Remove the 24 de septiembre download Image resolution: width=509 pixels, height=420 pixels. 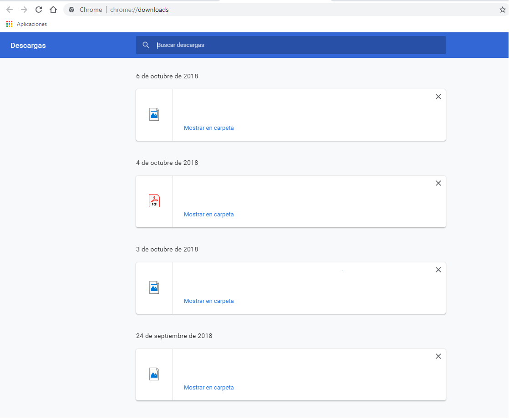click(x=438, y=356)
